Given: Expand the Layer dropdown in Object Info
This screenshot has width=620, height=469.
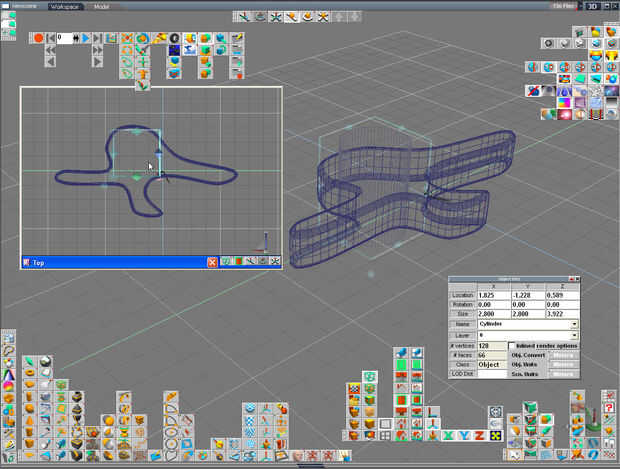Looking at the screenshot, I should click(x=574, y=335).
